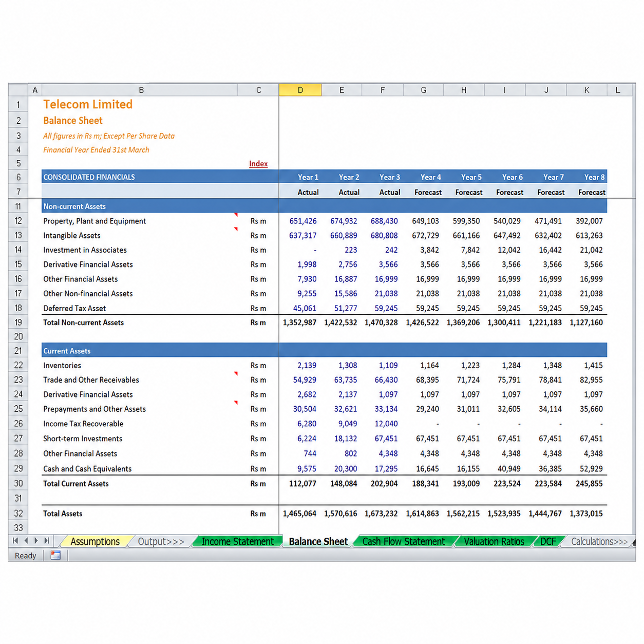This screenshot has height=644, width=644.
Task: Switch to Cash Flow Statement tab
Action: 404,541
